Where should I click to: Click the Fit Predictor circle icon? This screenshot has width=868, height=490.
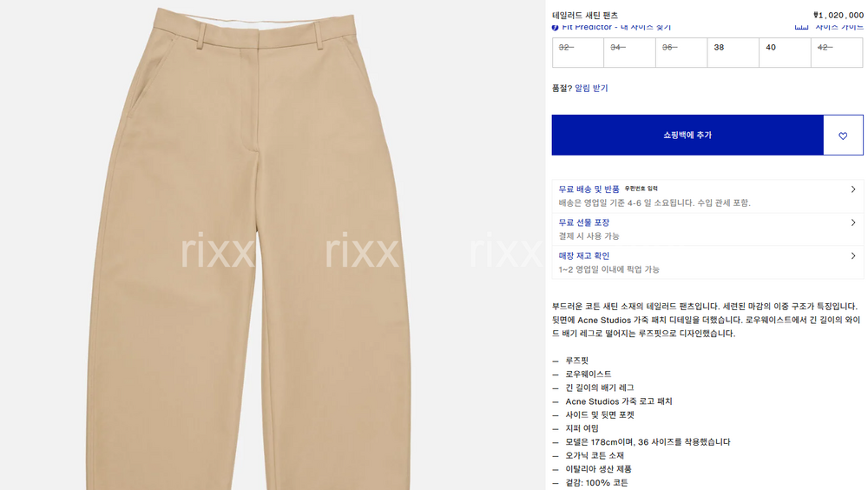coord(556,28)
